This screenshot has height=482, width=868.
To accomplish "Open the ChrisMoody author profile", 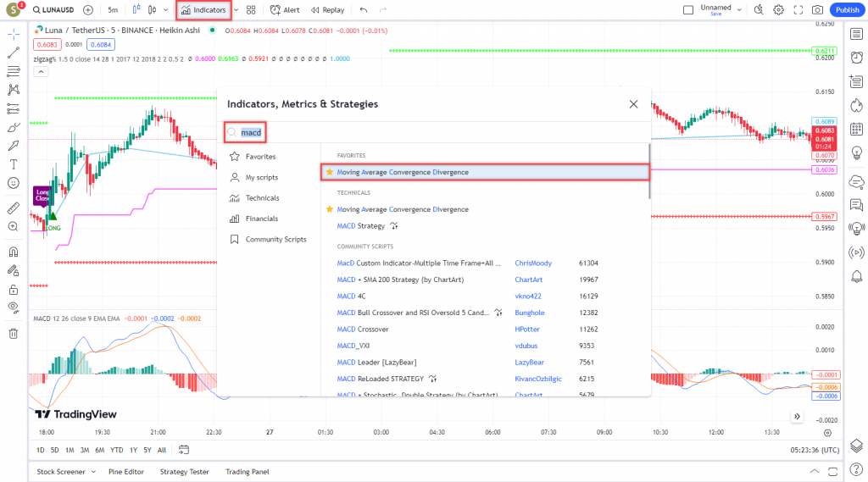I will [533, 263].
